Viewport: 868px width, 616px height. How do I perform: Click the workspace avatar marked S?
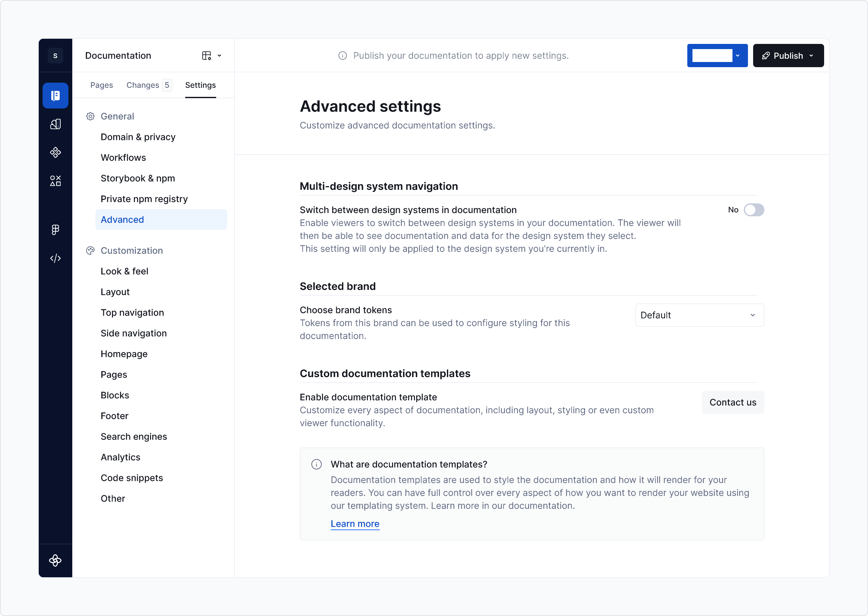56,56
